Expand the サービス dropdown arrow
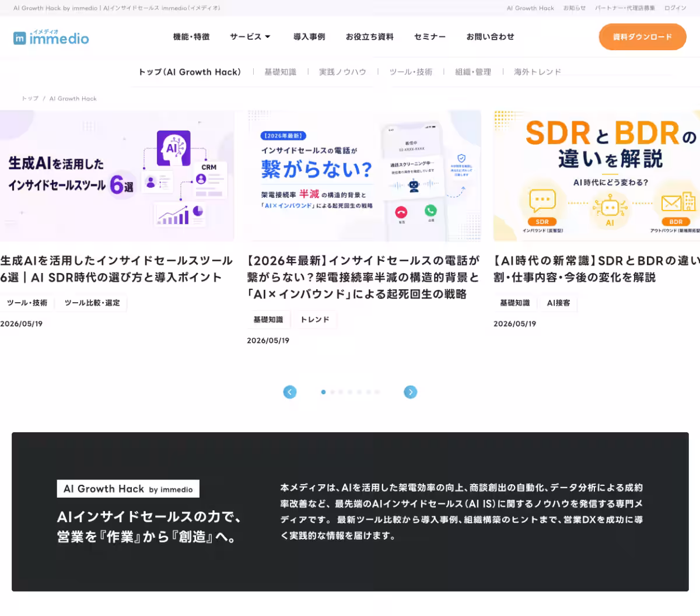700x616 pixels. (x=268, y=37)
